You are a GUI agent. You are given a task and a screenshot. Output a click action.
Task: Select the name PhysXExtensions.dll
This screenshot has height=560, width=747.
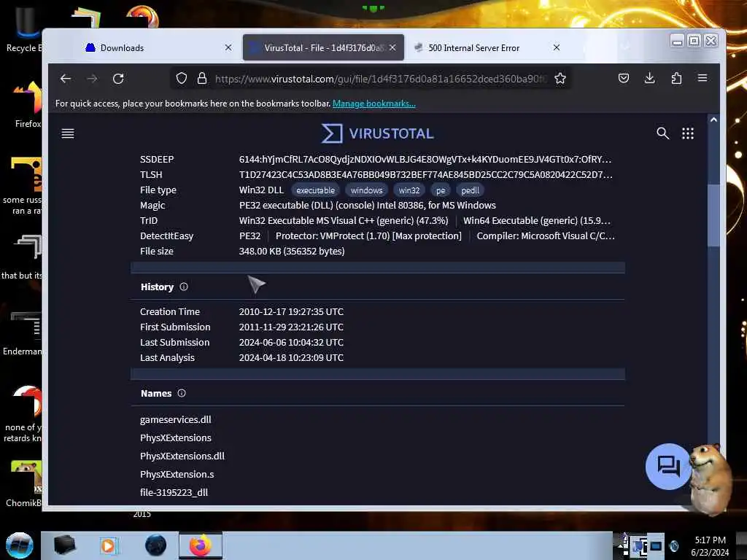click(x=182, y=456)
